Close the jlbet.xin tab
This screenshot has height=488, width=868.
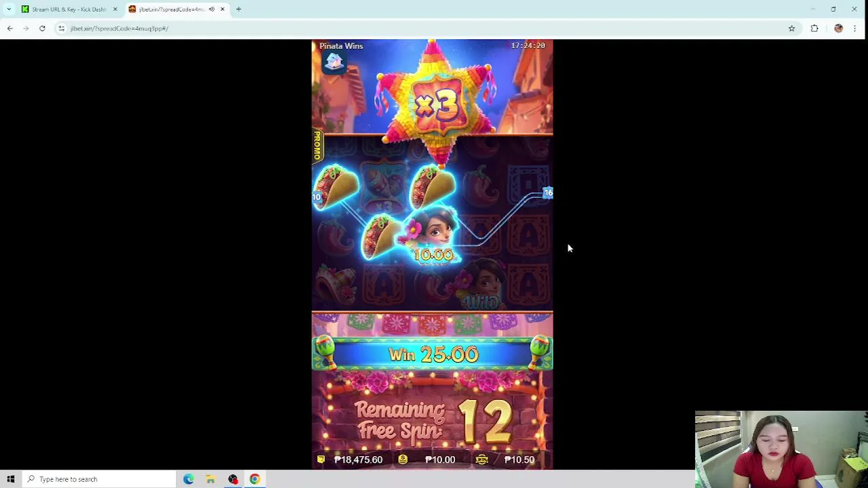(x=222, y=9)
